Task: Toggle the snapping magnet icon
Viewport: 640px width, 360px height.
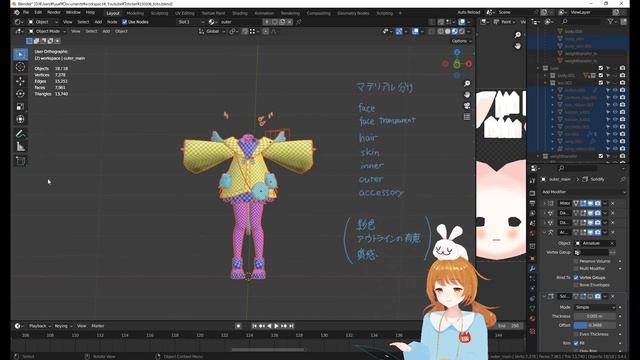Action: click(245, 31)
